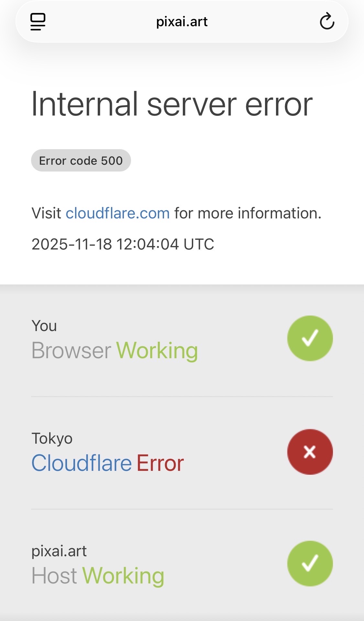The width and height of the screenshot is (364, 621).
Task: Click the pixai.art address bar
Action: pos(182,22)
